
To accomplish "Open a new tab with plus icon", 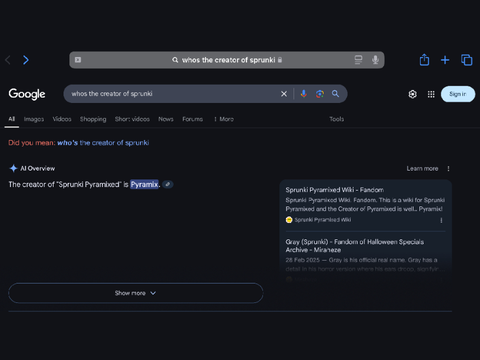I will tap(445, 60).
